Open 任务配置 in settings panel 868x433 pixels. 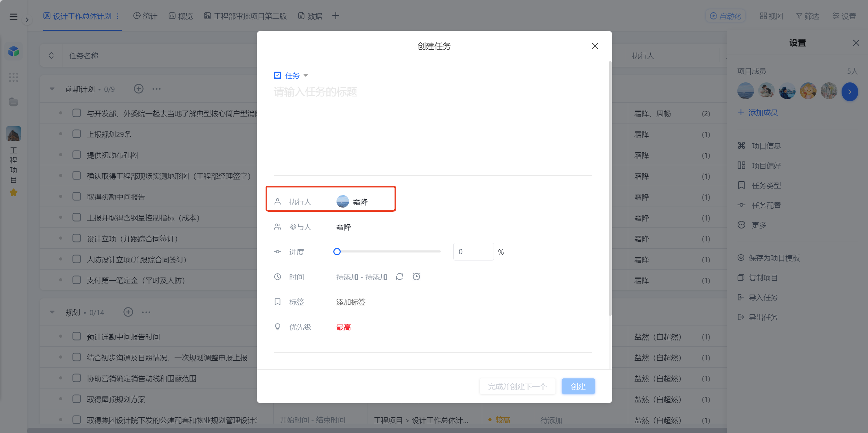click(759, 206)
